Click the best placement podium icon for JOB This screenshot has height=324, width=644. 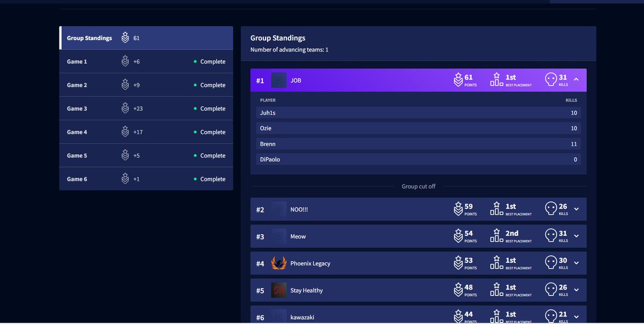pyautogui.click(x=496, y=80)
